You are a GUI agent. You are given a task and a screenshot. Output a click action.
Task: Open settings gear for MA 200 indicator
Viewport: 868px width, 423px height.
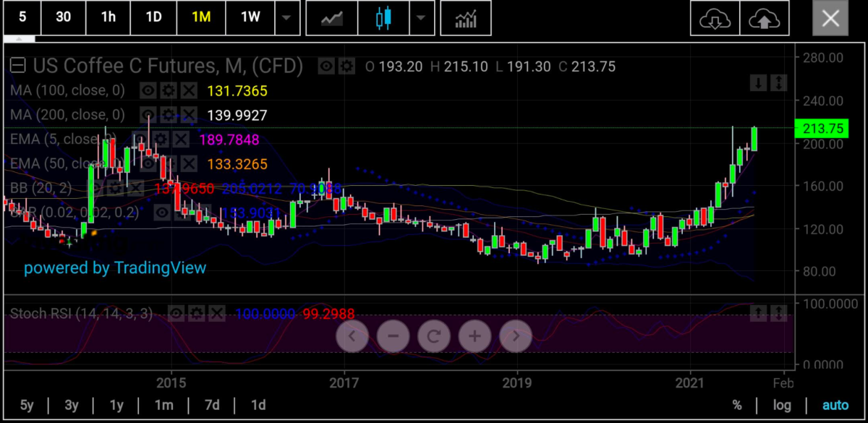(x=169, y=115)
